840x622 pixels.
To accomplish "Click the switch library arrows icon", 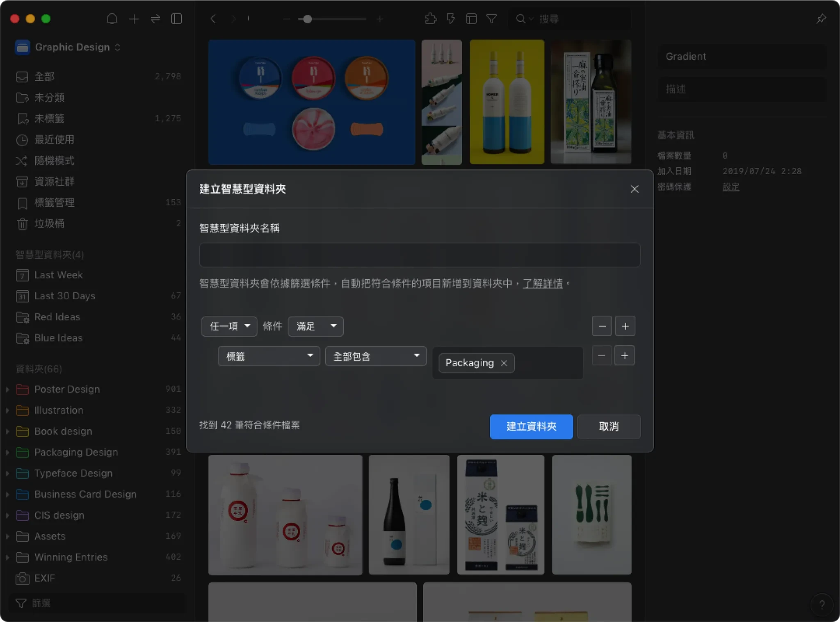I will click(155, 19).
